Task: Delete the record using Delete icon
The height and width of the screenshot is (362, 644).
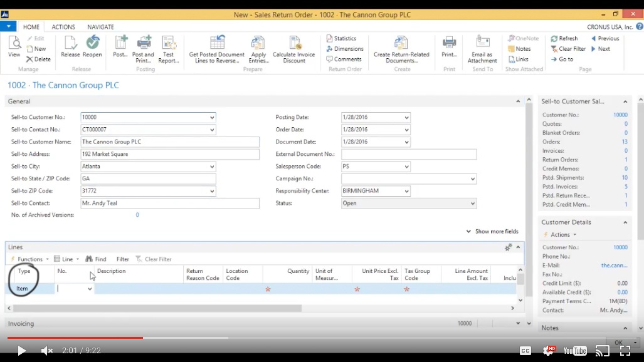Action: [x=39, y=59]
